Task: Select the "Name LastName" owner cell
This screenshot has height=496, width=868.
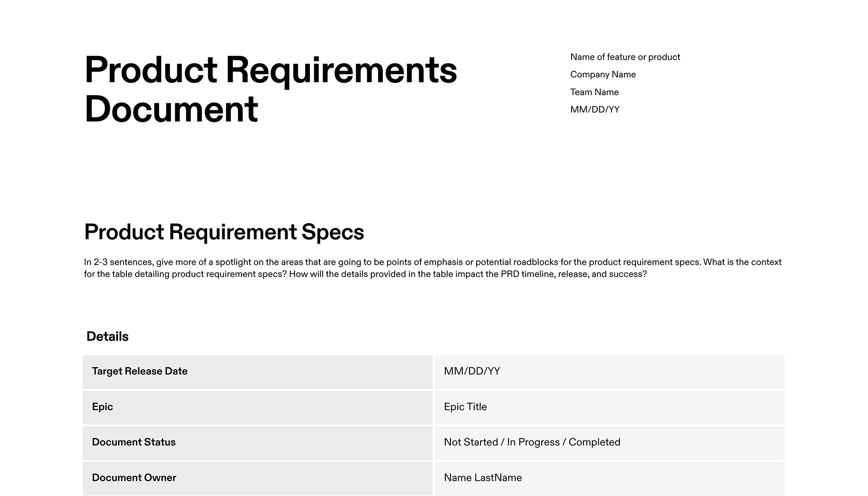Action: point(482,478)
